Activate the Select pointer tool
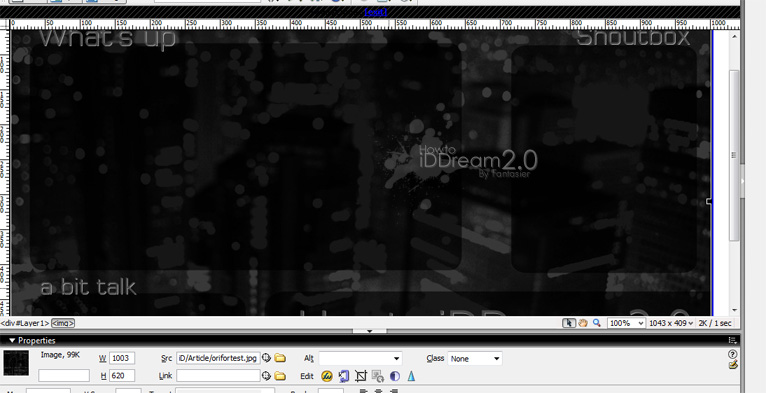This screenshot has height=393, width=766. tap(569, 323)
